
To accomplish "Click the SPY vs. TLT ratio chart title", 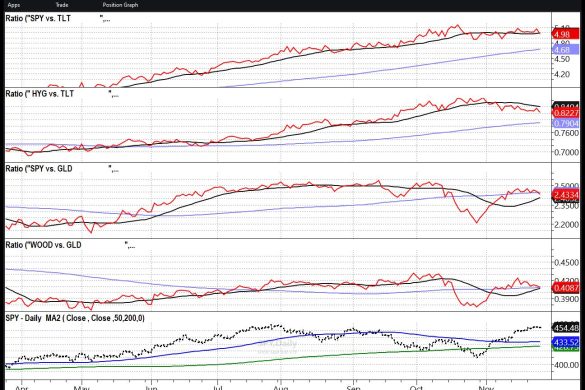I will click(38, 18).
